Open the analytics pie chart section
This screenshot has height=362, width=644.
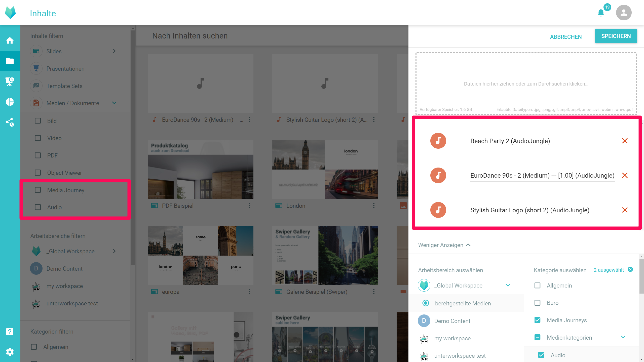[x=10, y=102]
